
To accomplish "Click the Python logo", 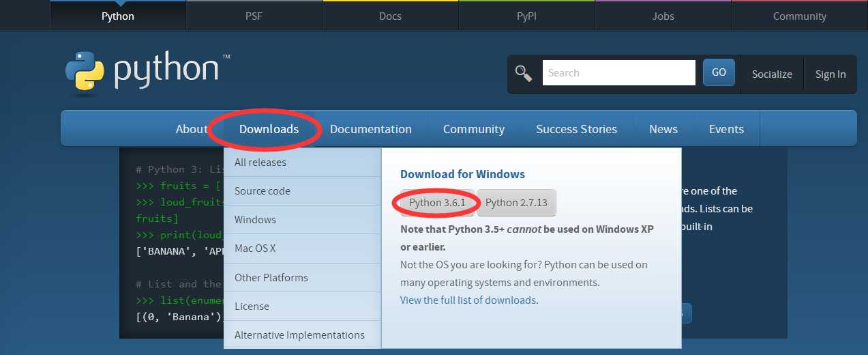I will click(147, 72).
